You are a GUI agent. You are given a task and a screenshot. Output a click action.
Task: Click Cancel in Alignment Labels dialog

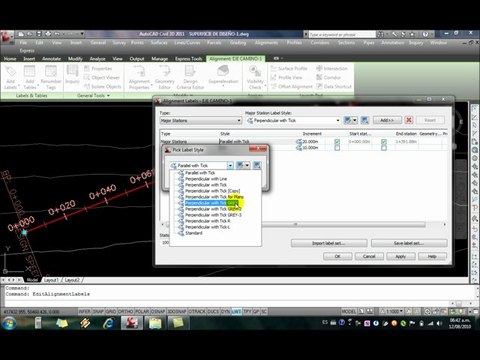point(369,256)
